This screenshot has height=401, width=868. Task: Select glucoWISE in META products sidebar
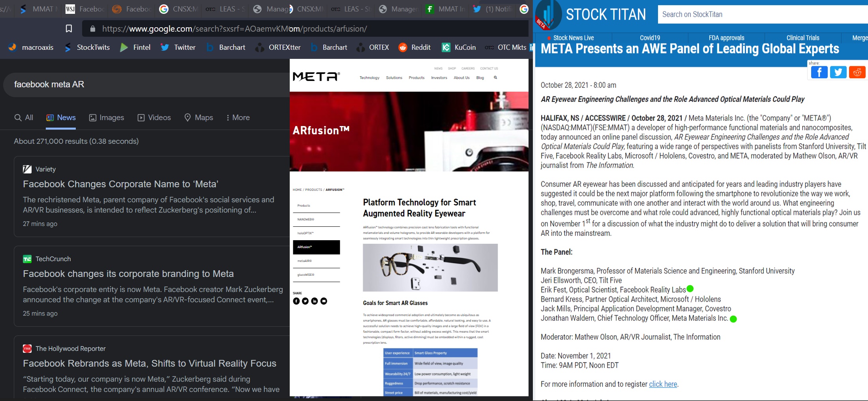(x=316, y=275)
